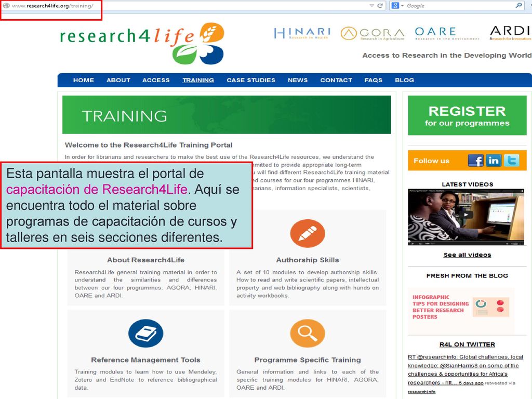
Task: Click the 'FRESH FROM THE BLOG' heading
Action: pos(467,275)
